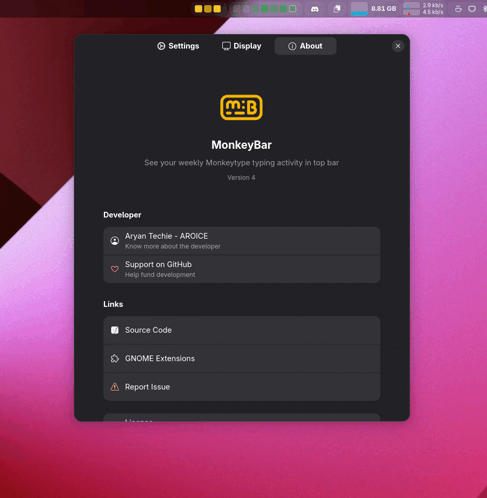
Task: Open the clipboard indicator in top bar
Action: coord(337,9)
